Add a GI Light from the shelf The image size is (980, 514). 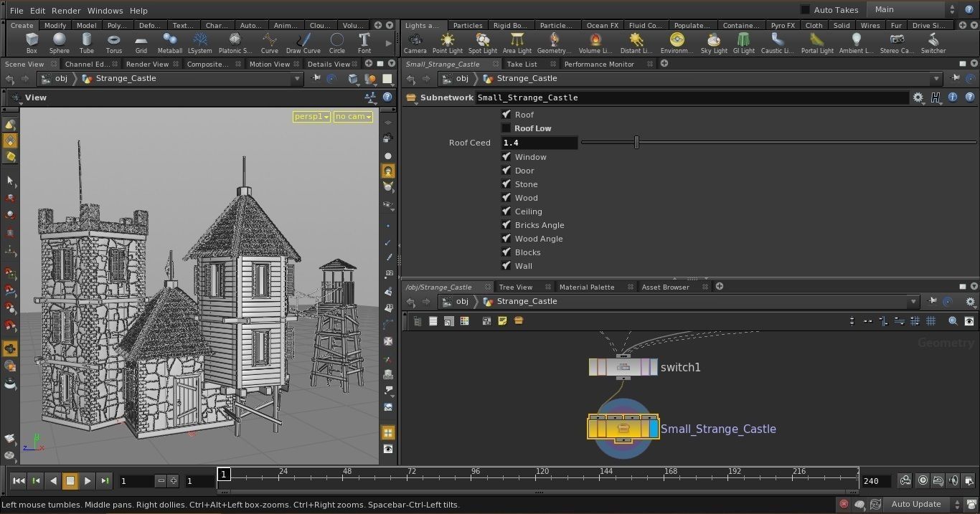click(x=744, y=42)
